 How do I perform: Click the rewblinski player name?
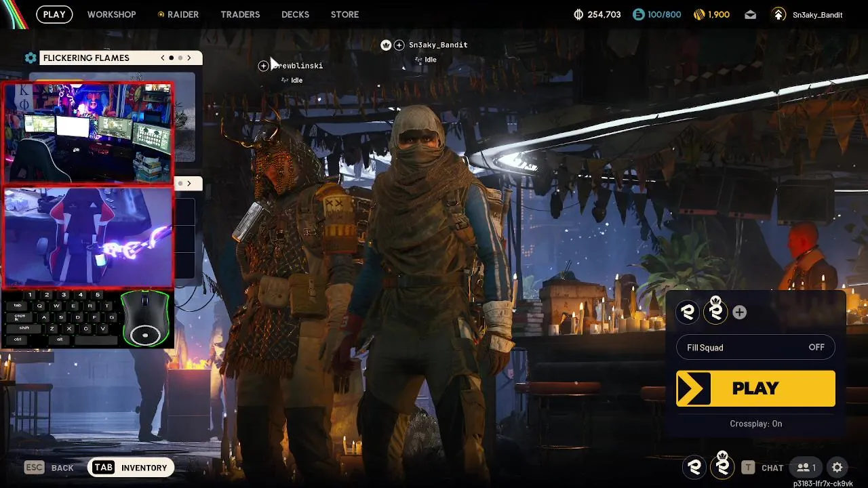298,66
